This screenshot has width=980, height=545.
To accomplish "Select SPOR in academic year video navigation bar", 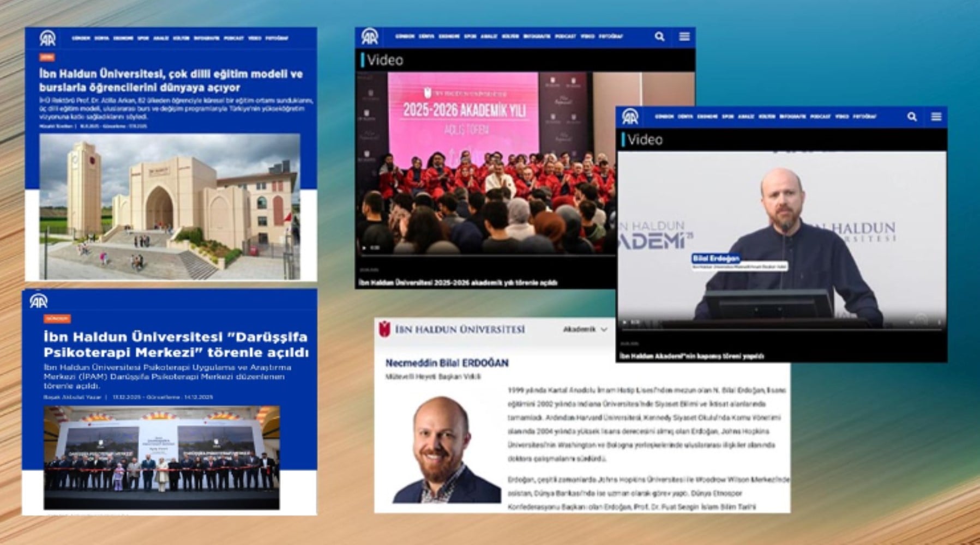I will [x=470, y=37].
